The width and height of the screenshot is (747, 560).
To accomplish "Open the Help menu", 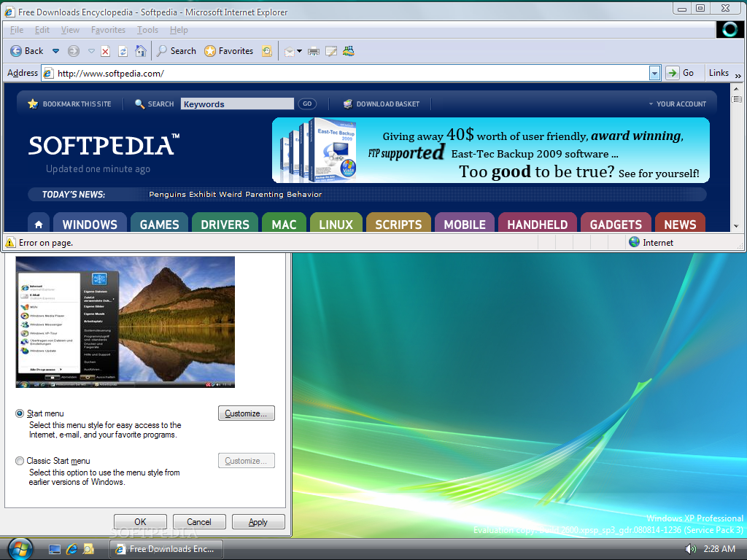I will pos(179,29).
